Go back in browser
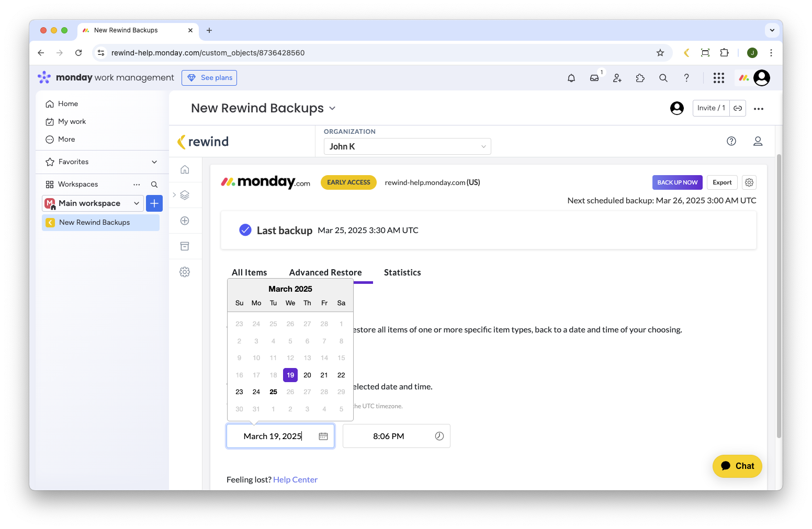812x529 pixels. click(x=41, y=53)
